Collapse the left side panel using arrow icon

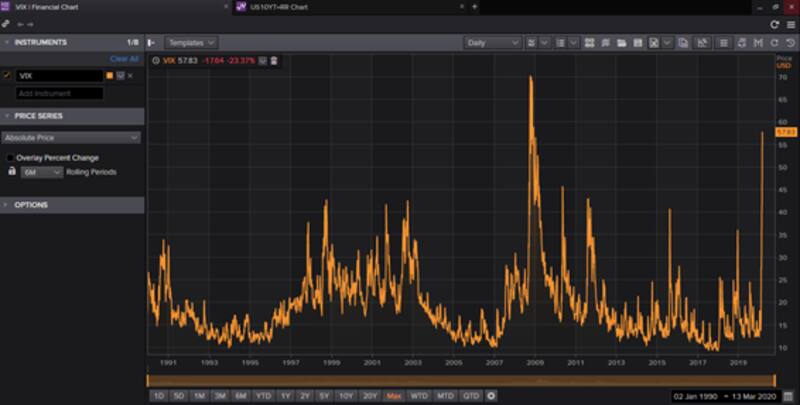point(151,43)
